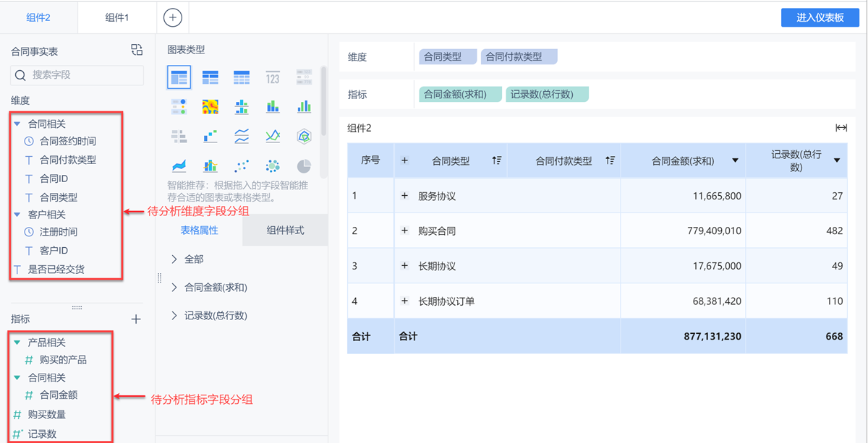Click the 合同金额(求和) indicator tag
This screenshot has height=443, width=868.
coord(460,94)
